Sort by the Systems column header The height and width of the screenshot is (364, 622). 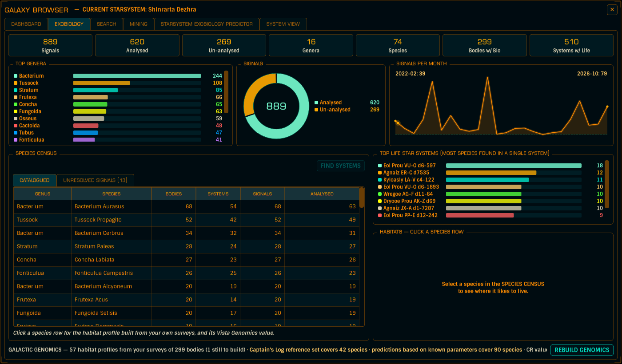tap(218, 194)
